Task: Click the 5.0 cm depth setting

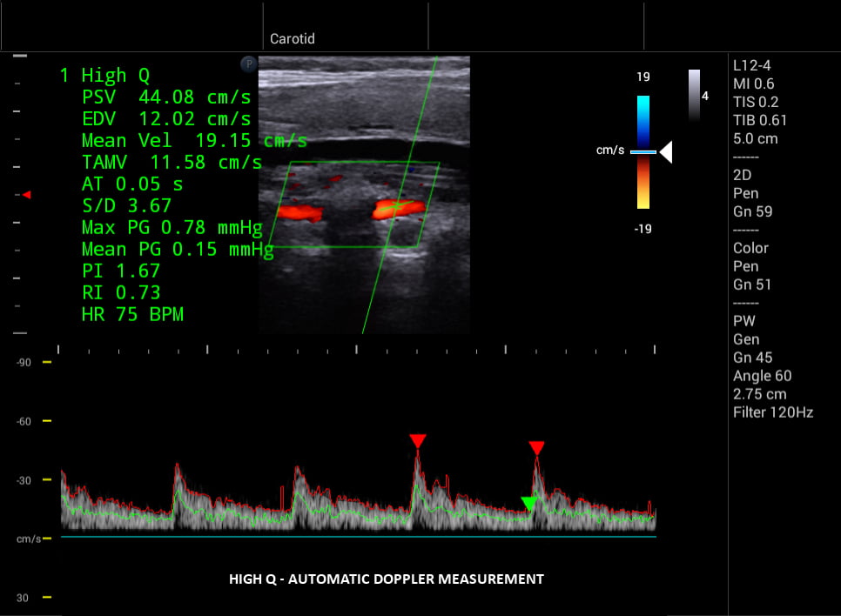Action: (x=755, y=138)
